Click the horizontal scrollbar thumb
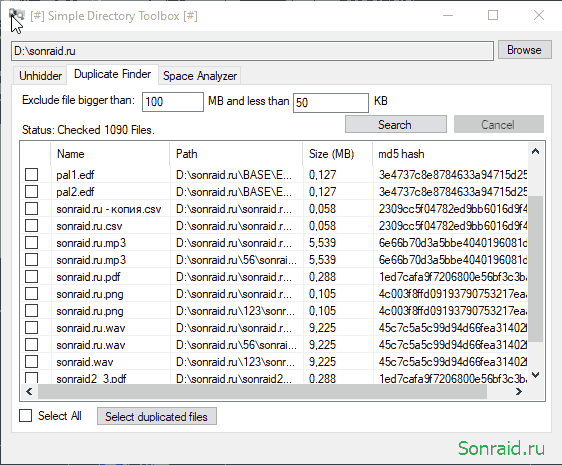The width and height of the screenshot is (562, 465). (x=262, y=392)
